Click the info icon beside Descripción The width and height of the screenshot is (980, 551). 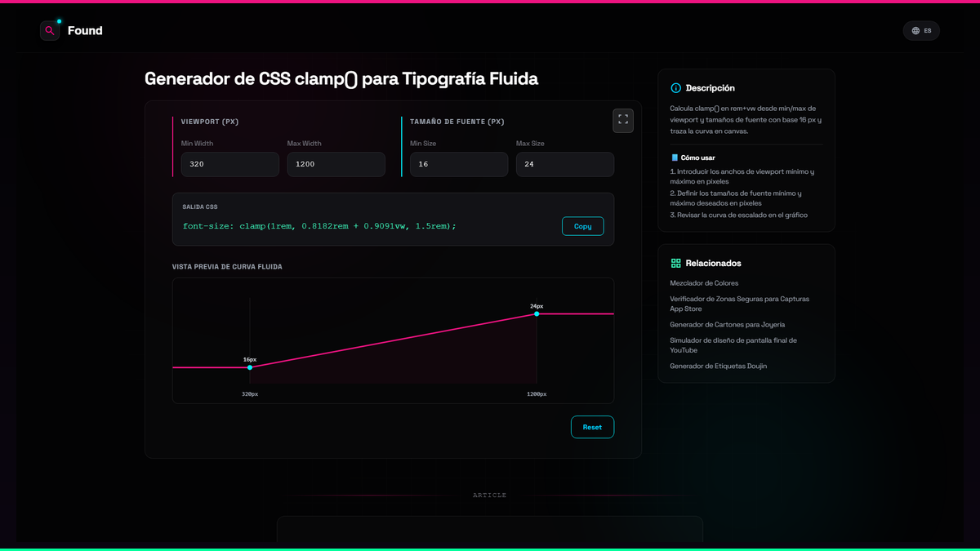pyautogui.click(x=675, y=88)
